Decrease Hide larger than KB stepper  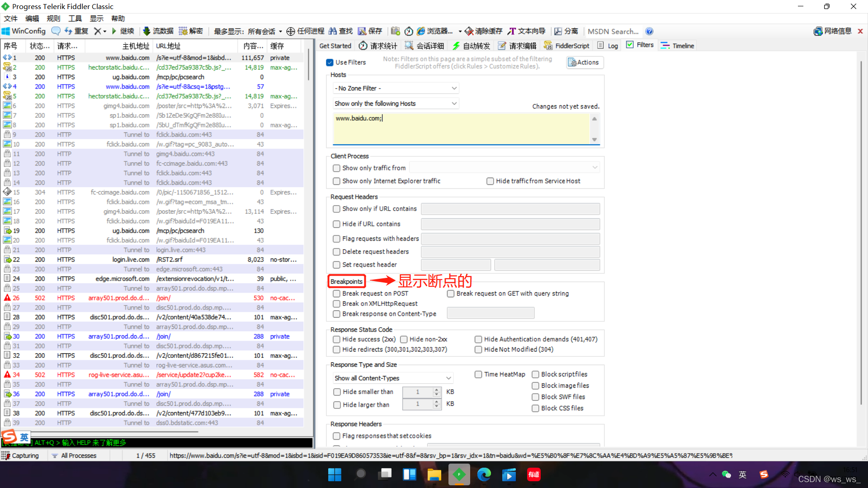pyautogui.click(x=436, y=407)
